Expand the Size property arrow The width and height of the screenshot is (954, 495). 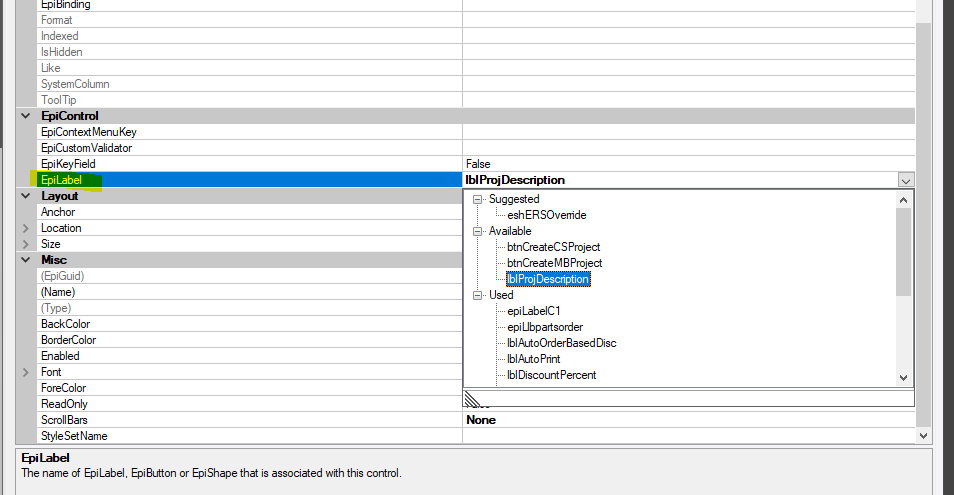(26, 244)
